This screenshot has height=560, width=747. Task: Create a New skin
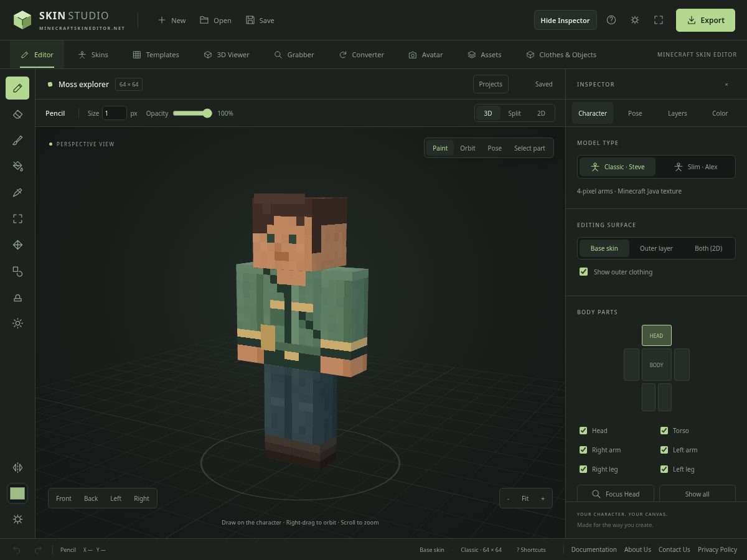tap(171, 20)
